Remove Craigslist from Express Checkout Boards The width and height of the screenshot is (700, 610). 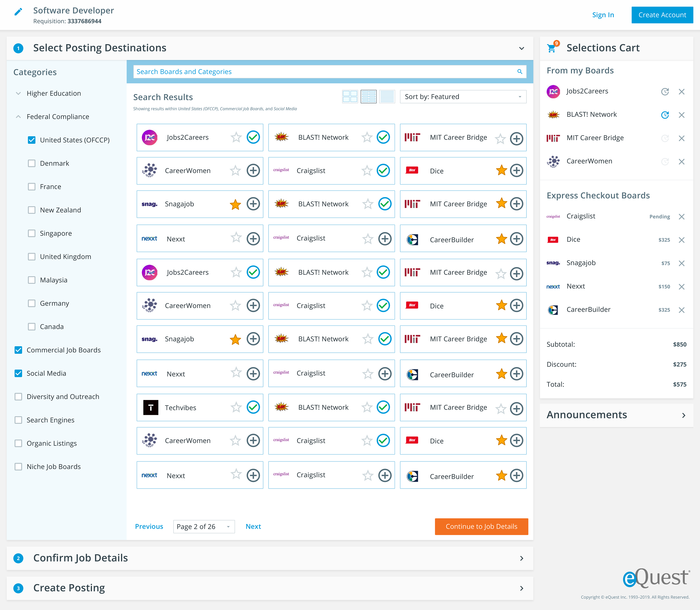[681, 217]
